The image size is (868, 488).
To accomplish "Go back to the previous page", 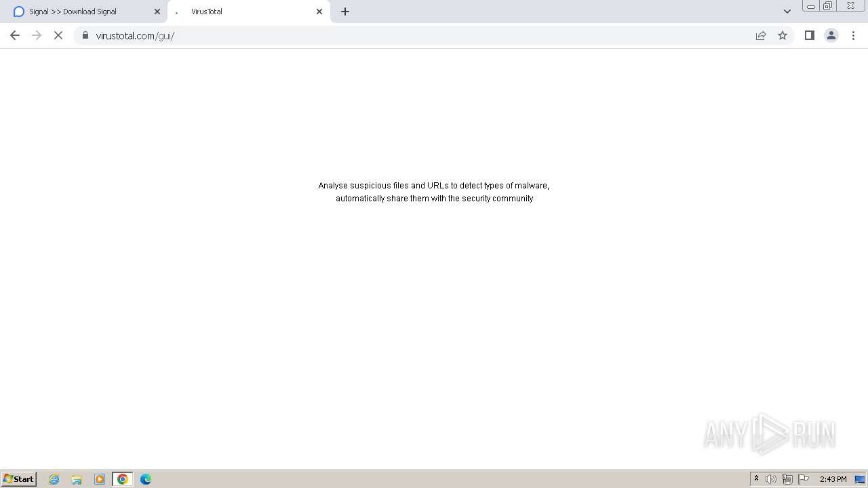I will pyautogui.click(x=15, y=35).
